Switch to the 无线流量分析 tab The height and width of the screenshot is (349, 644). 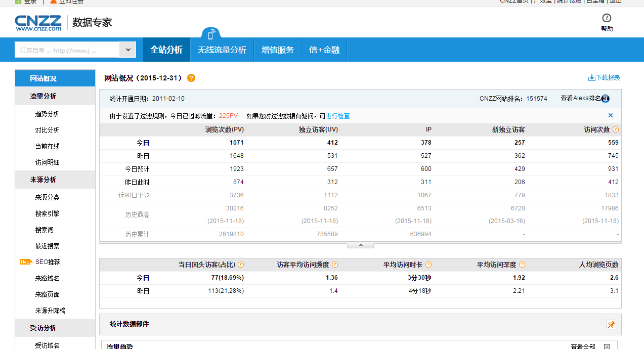(x=222, y=50)
